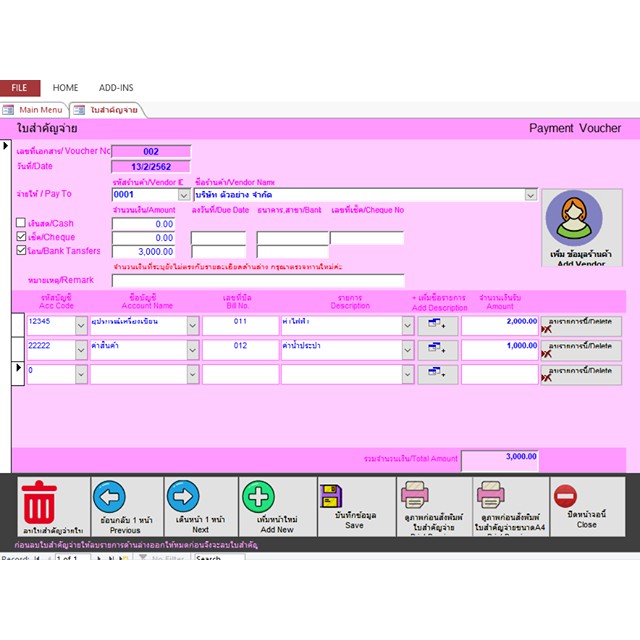
Task: Uncheck the Bank Transfers checkbox
Action: [21, 251]
